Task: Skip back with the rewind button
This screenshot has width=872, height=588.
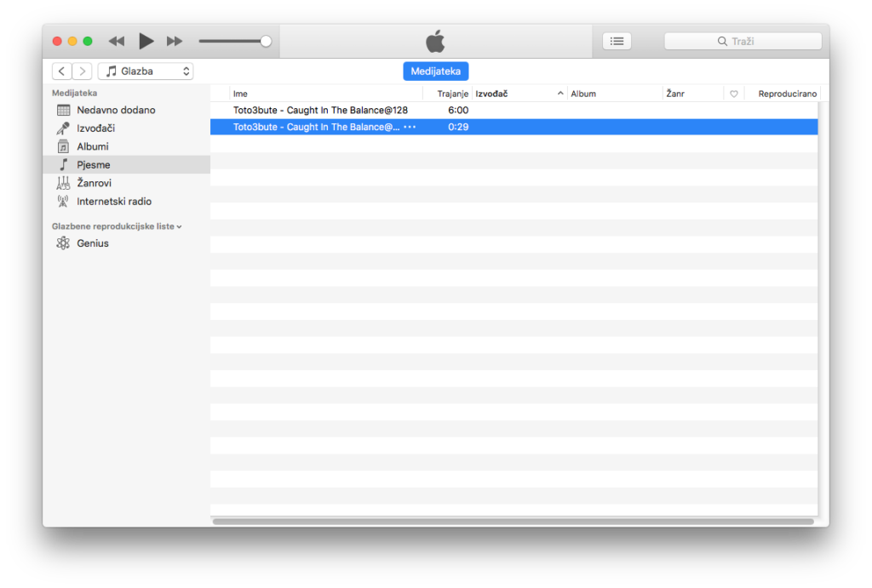Action: [117, 41]
